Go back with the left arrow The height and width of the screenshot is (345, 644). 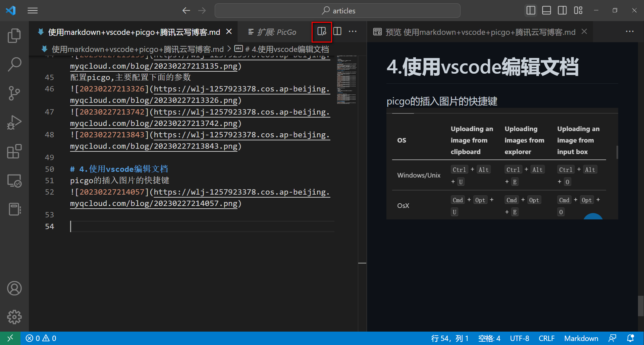click(x=186, y=11)
